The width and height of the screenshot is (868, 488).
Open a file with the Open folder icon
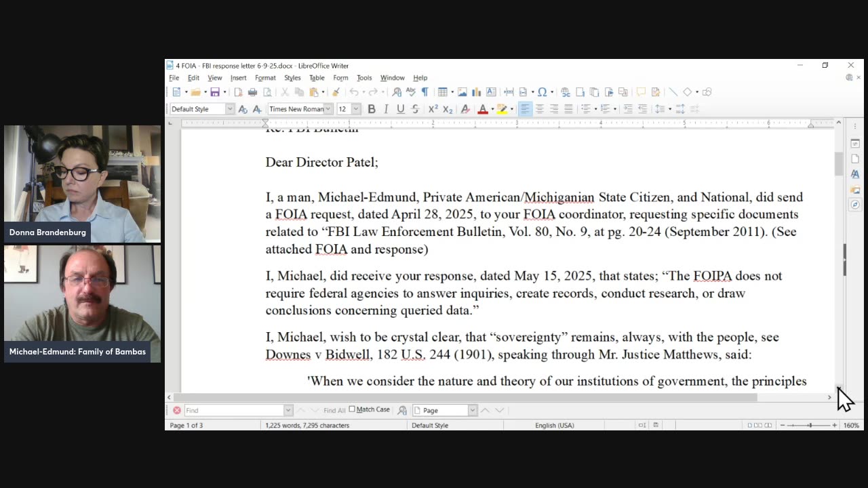click(195, 92)
